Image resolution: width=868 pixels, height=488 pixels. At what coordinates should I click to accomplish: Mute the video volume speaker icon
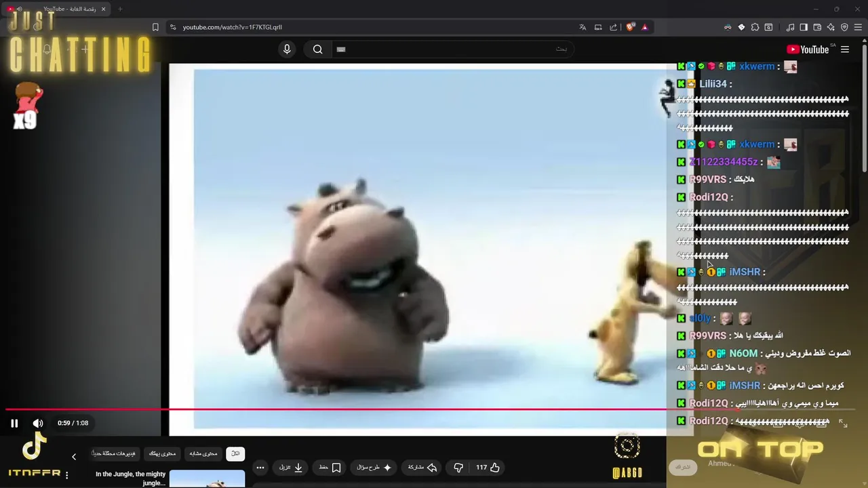click(38, 423)
